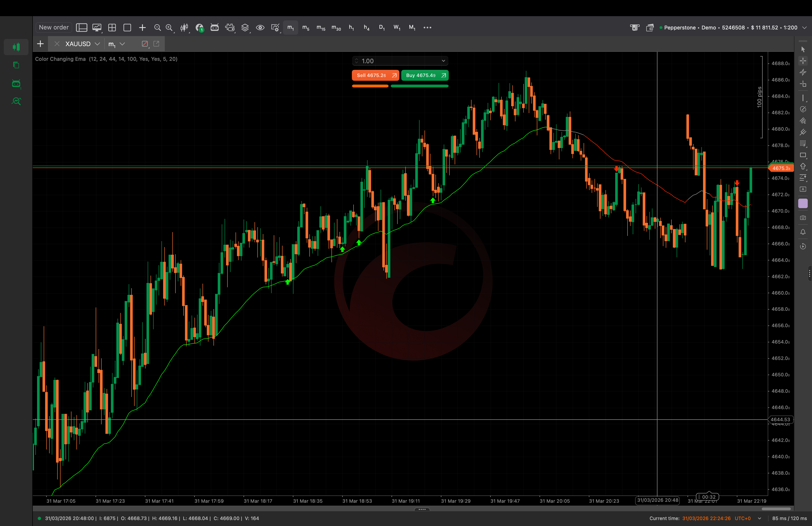Toggle the eye visibility icon in toolbar
Image resolution: width=812 pixels, height=526 pixels.
(x=260, y=28)
